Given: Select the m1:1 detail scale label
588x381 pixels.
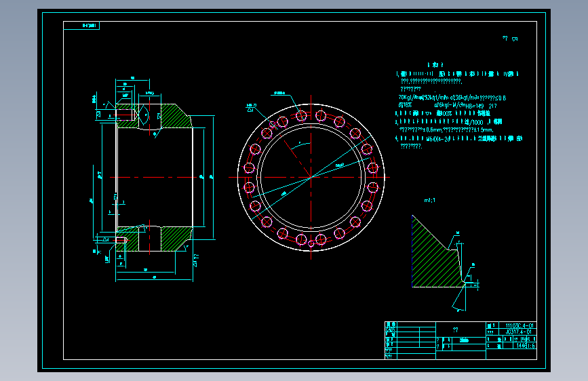Looking at the screenshot, I should (x=429, y=200).
